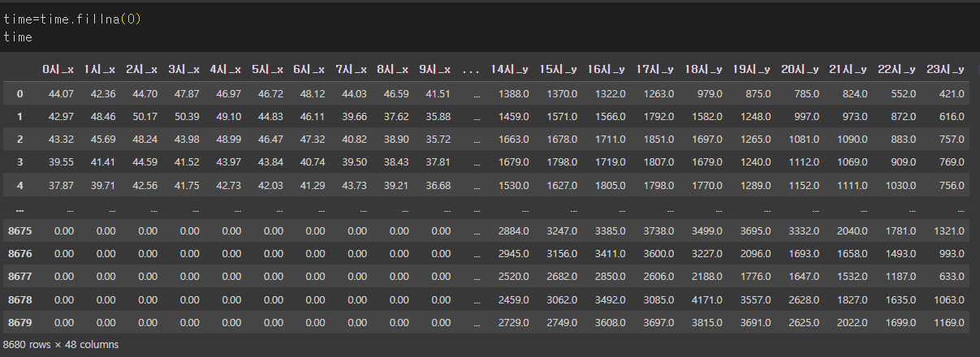980x357 pixels.
Task: Click the code line containing only 'time'
Action: click(x=18, y=37)
